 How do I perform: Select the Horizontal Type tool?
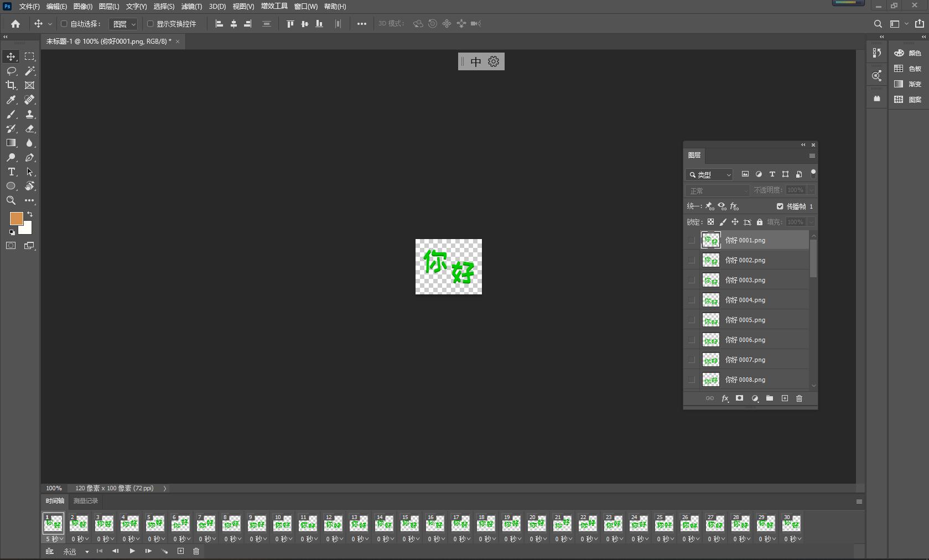coord(11,172)
